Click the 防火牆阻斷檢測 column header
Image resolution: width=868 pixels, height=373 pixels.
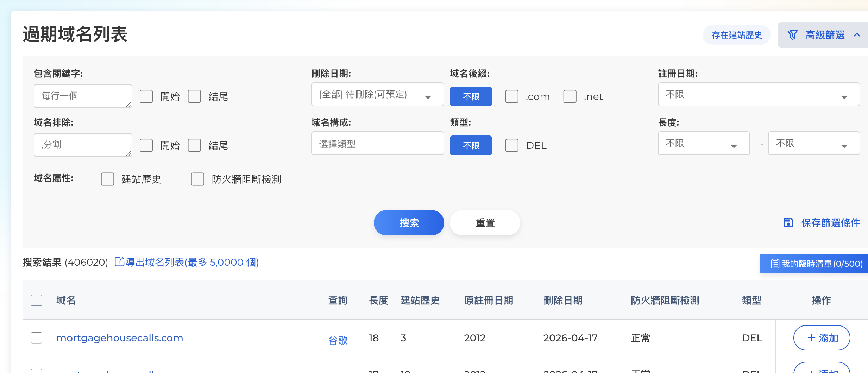(665, 300)
